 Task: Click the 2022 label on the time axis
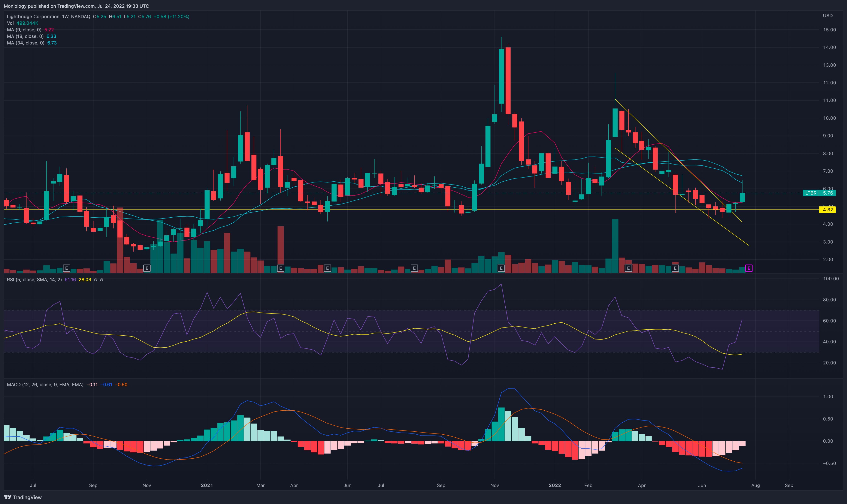point(554,485)
